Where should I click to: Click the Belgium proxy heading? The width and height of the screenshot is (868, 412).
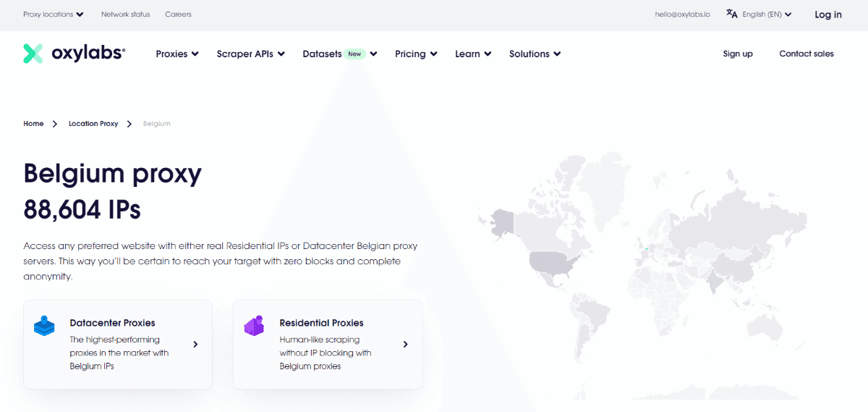[x=113, y=174]
